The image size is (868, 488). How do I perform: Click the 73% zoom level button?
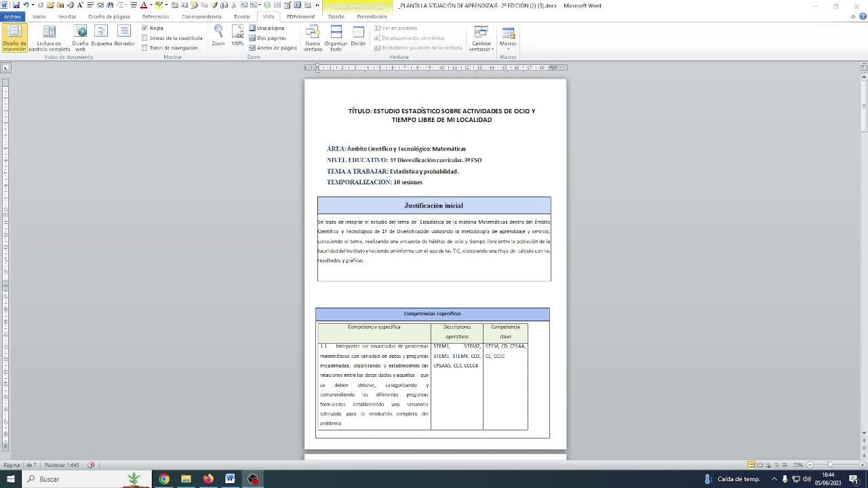coord(798,465)
